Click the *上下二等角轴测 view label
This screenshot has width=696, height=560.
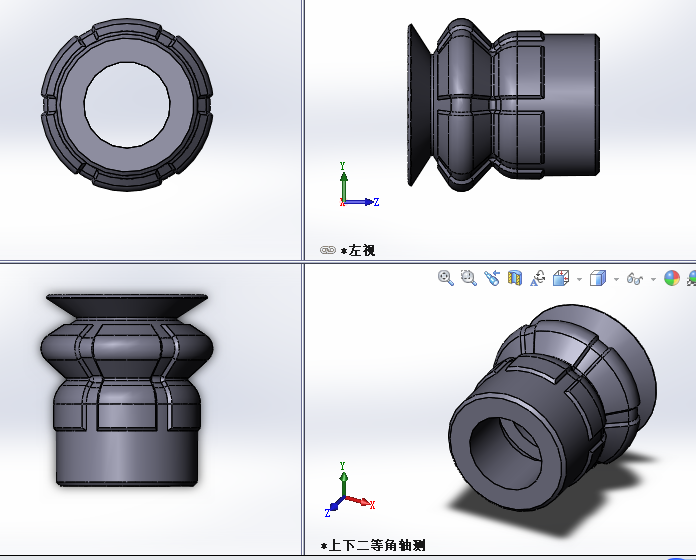point(373,545)
